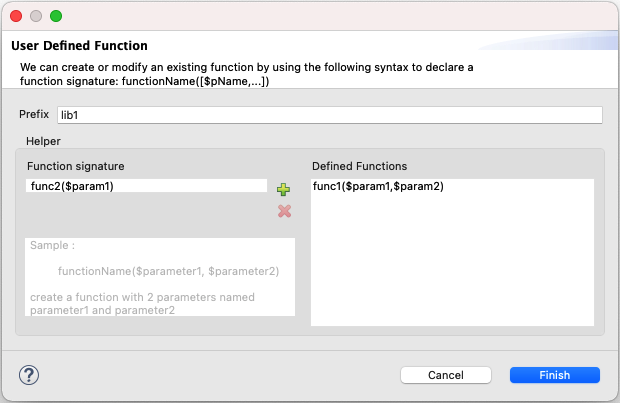Open help with the question mark icon
Viewport: 620px width, 403px height.
click(x=28, y=374)
